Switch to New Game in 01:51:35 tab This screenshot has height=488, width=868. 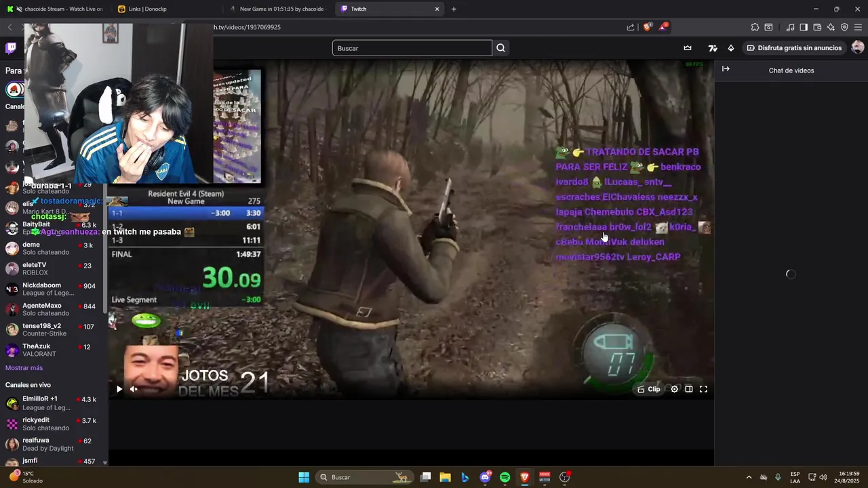(278, 9)
